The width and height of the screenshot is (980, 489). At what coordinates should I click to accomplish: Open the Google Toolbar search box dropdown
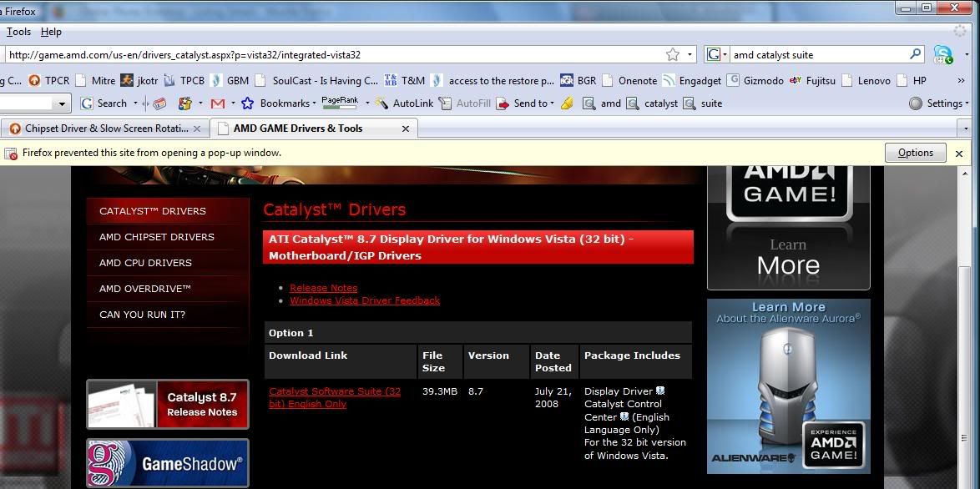tap(61, 103)
